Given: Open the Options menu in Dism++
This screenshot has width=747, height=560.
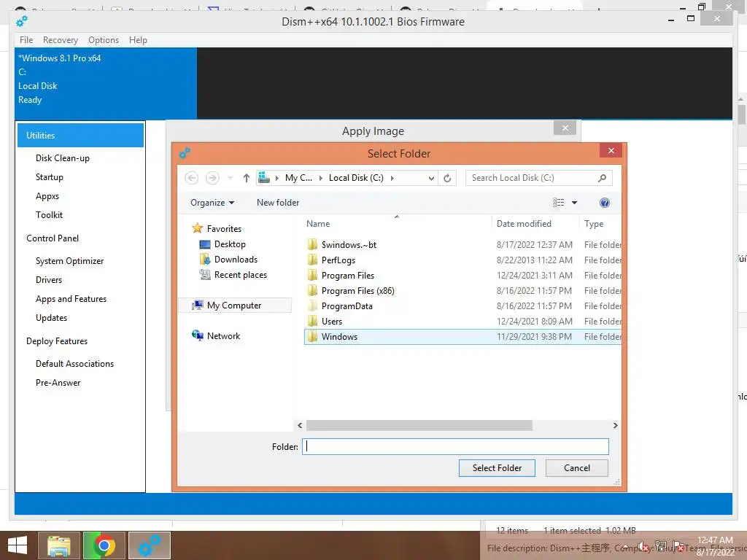Looking at the screenshot, I should coord(104,40).
